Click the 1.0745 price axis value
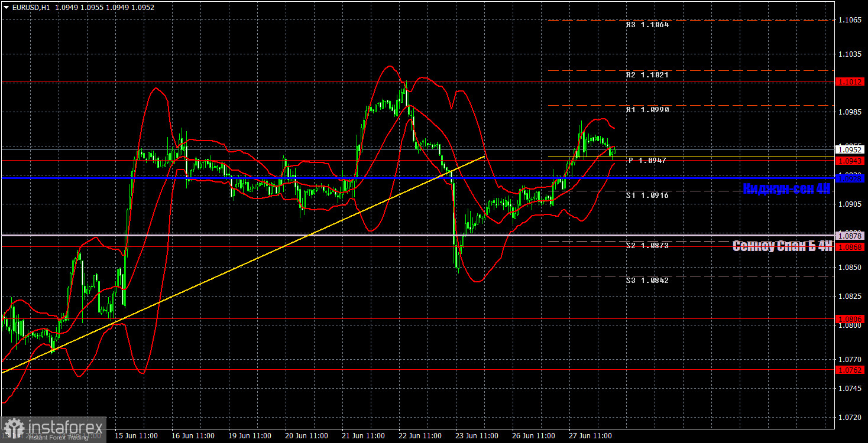Image resolution: width=868 pixels, height=443 pixels. pyautogui.click(x=849, y=388)
